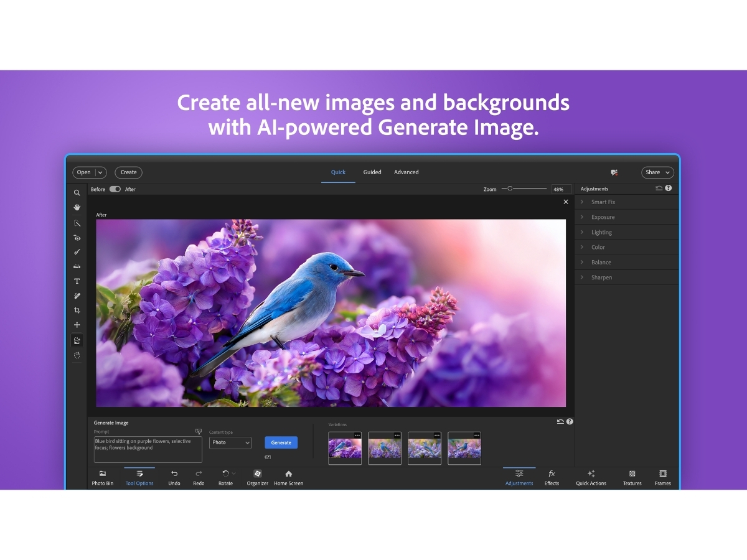
Task: Click the feedback icon left of Share
Action: tap(614, 172)
